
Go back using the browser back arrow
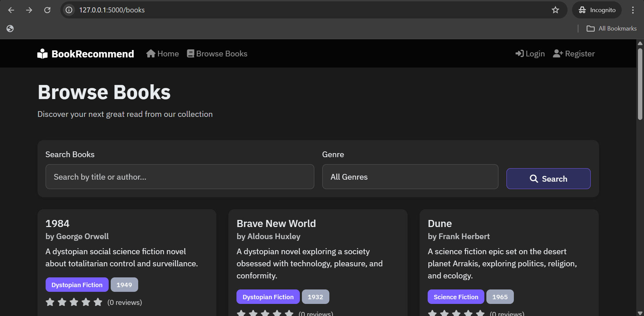click(x=11, y=10)
